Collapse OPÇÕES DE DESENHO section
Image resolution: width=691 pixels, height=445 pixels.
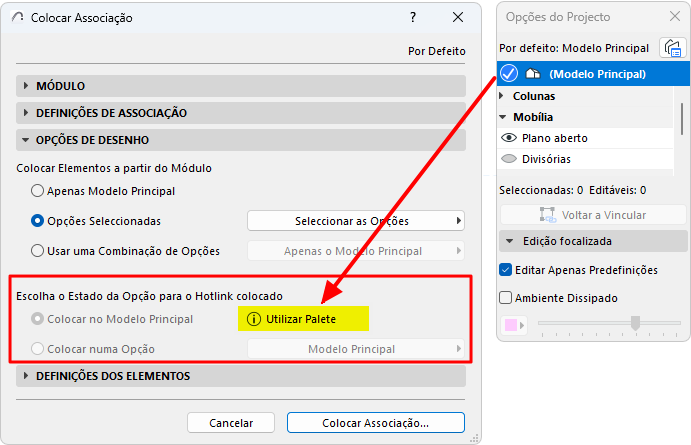point(241,140)
